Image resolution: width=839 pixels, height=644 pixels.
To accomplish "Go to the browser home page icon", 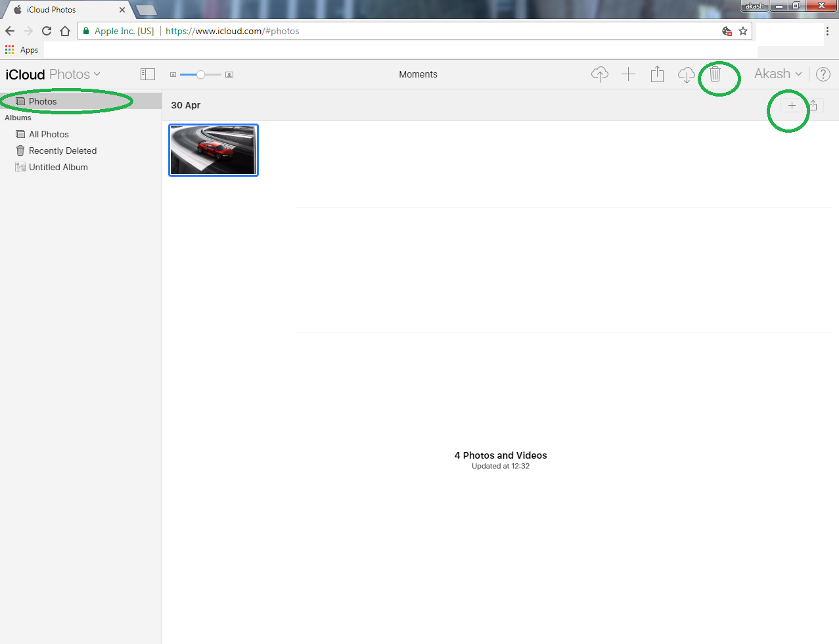I will [65, 31].
